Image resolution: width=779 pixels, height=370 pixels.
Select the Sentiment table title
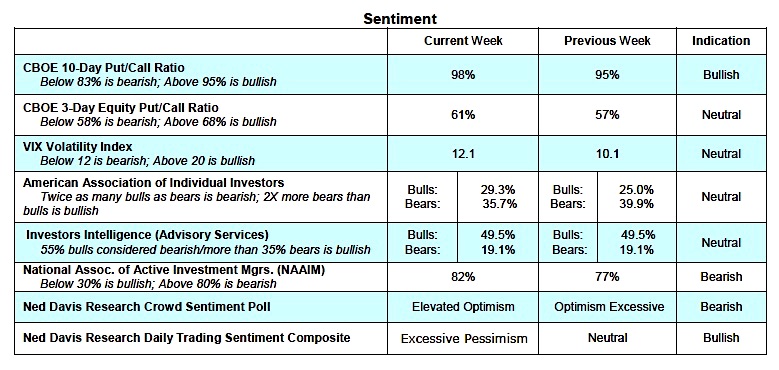[x=400, y=19]
